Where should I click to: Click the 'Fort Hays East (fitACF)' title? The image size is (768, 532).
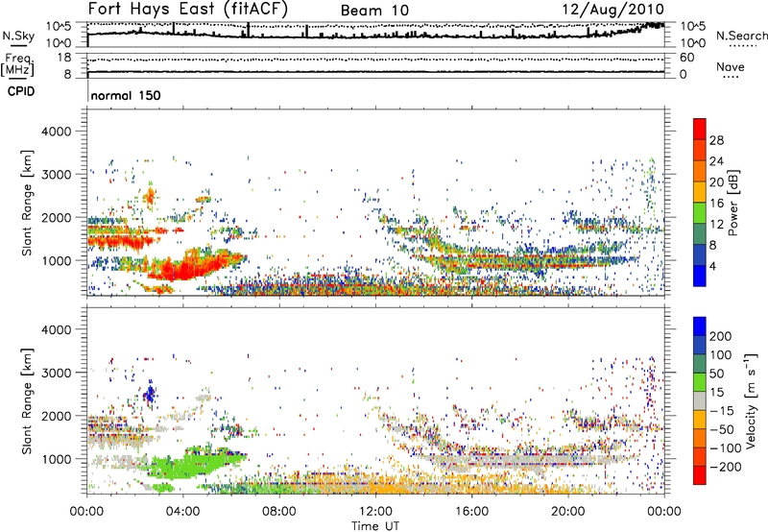(188, 10)
